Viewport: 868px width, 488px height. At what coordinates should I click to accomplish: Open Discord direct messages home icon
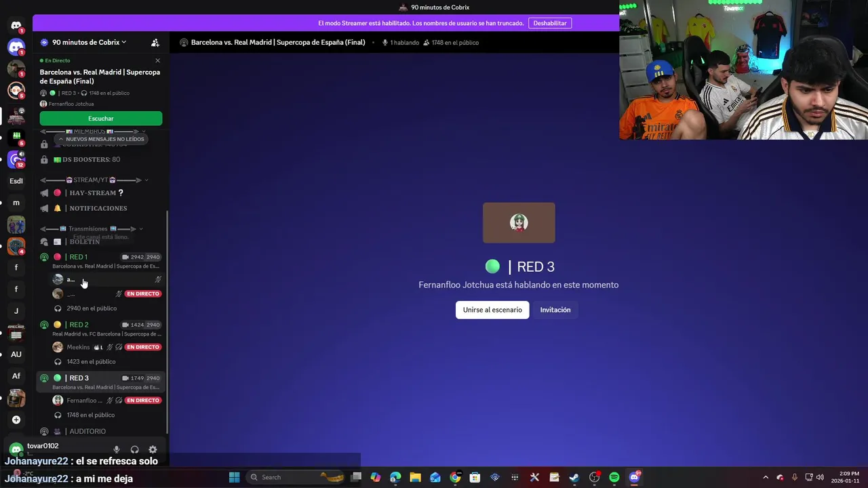point(16,26)
